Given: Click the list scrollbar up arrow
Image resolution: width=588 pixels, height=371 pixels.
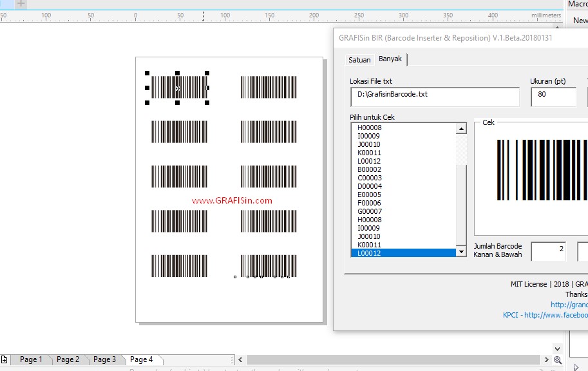Looking at the screenshot, I should coord(461,129).
